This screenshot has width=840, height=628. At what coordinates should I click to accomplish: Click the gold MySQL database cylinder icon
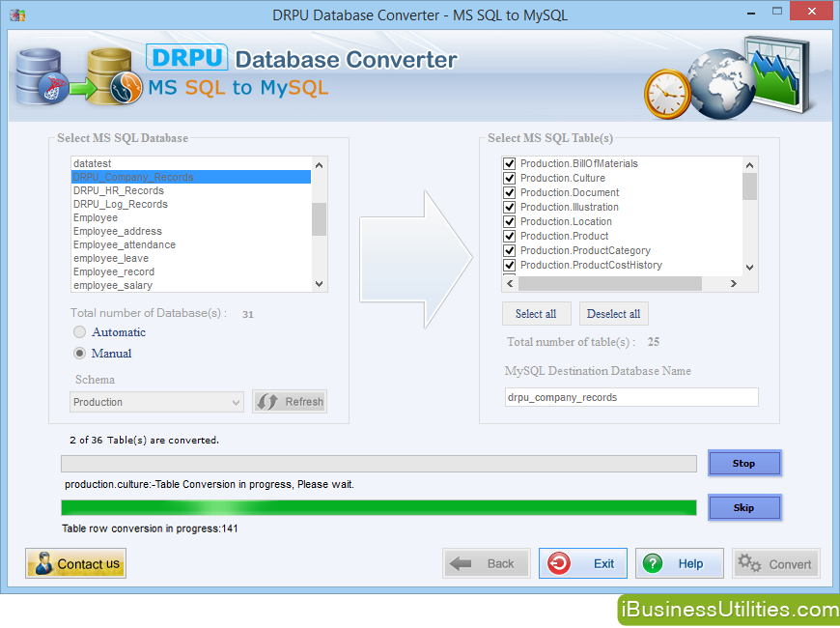tap(110, 74)
